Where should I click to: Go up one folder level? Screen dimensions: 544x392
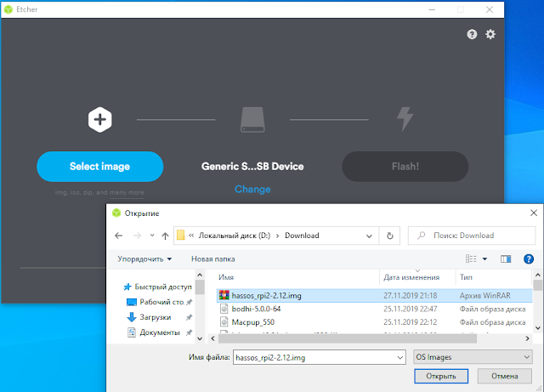[x=165, y=236]
